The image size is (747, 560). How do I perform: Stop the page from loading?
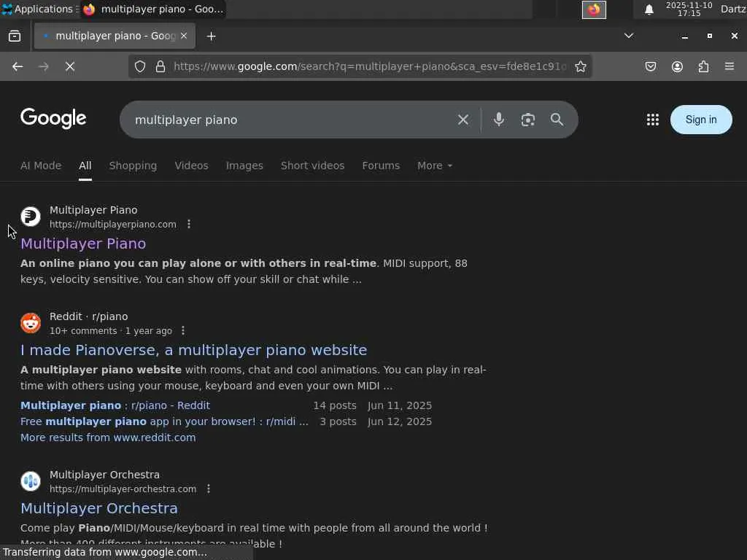[x=70, y=66]
